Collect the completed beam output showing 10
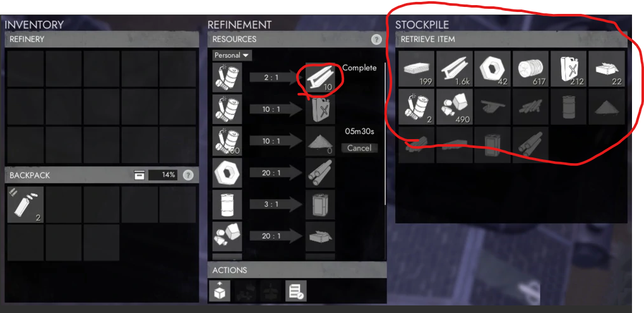 click(x=320, y=77)
